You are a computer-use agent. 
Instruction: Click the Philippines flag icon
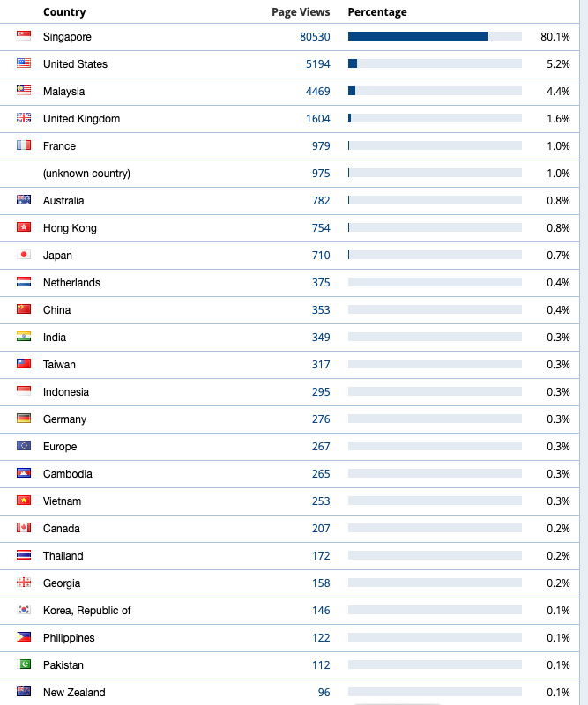[24, 637]
